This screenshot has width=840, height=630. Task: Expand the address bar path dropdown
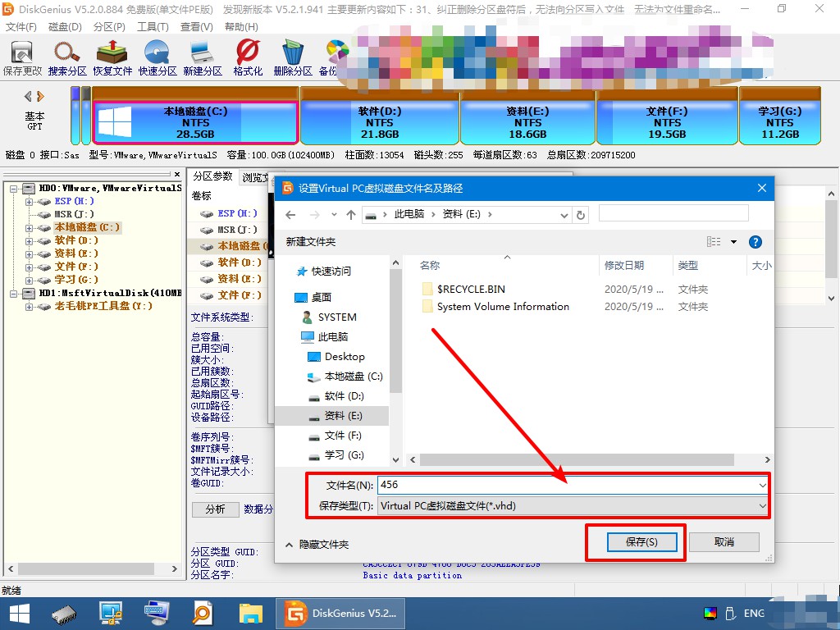pos(564,215)
